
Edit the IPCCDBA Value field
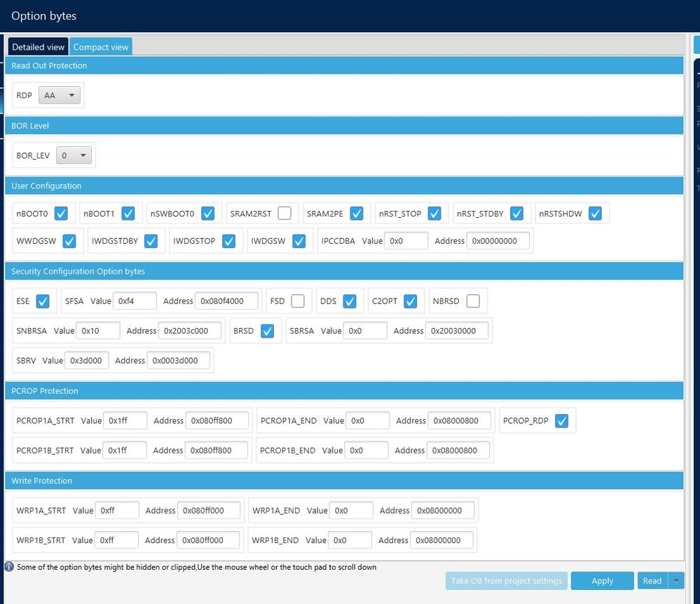coord(406,241)
